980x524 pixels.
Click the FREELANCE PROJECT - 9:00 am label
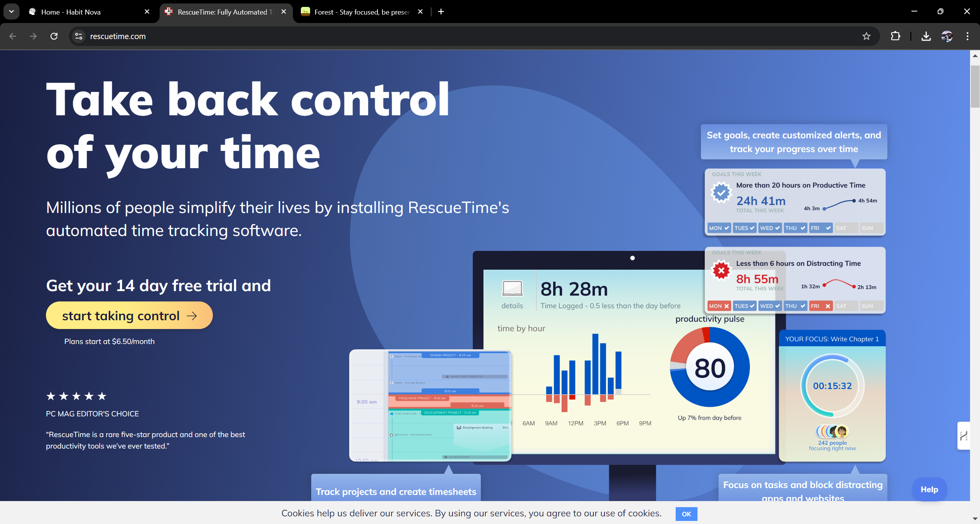[422, 398]
